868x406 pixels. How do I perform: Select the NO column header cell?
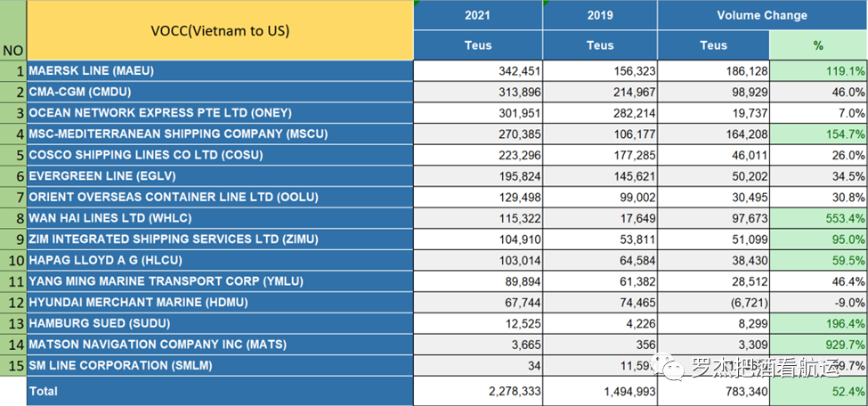(13, 51)
